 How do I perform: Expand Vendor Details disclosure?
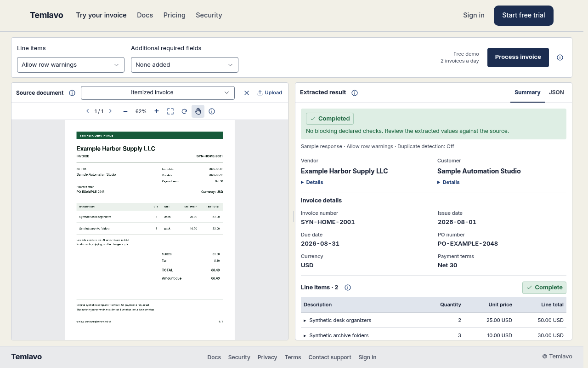312,182
